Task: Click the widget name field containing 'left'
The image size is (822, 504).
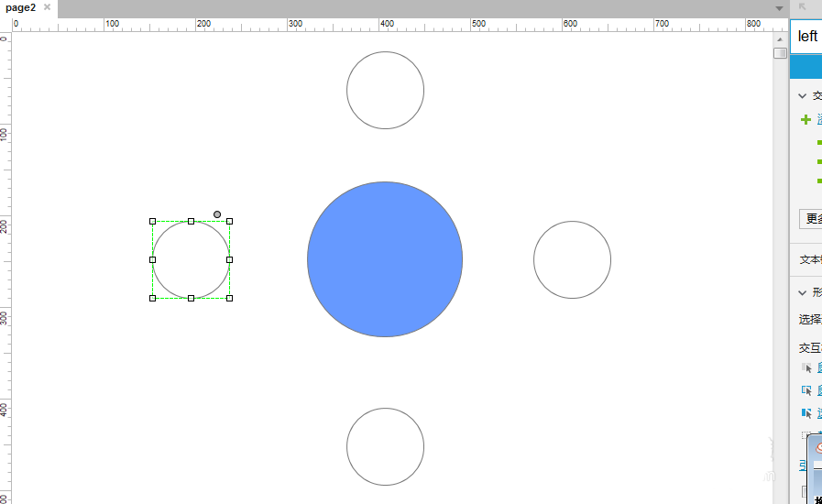Action: (x=808, y=37)
